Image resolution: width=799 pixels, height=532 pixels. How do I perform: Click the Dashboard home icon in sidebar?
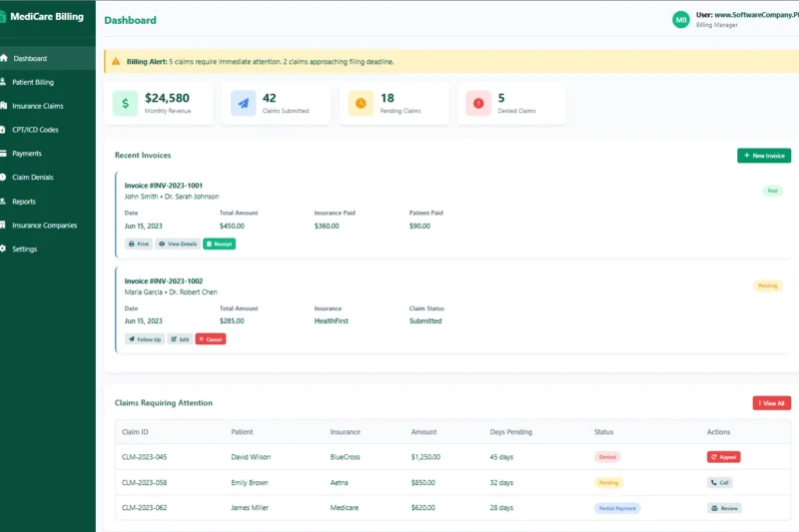4,58
